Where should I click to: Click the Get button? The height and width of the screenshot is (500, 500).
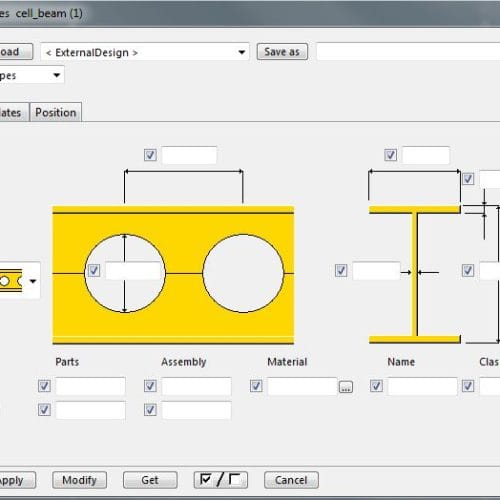[x=150, y=480]
